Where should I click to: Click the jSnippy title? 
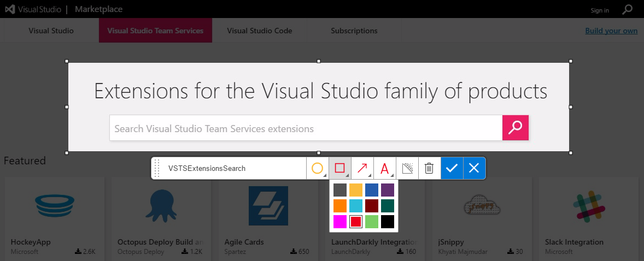click(x=451, y=242)
